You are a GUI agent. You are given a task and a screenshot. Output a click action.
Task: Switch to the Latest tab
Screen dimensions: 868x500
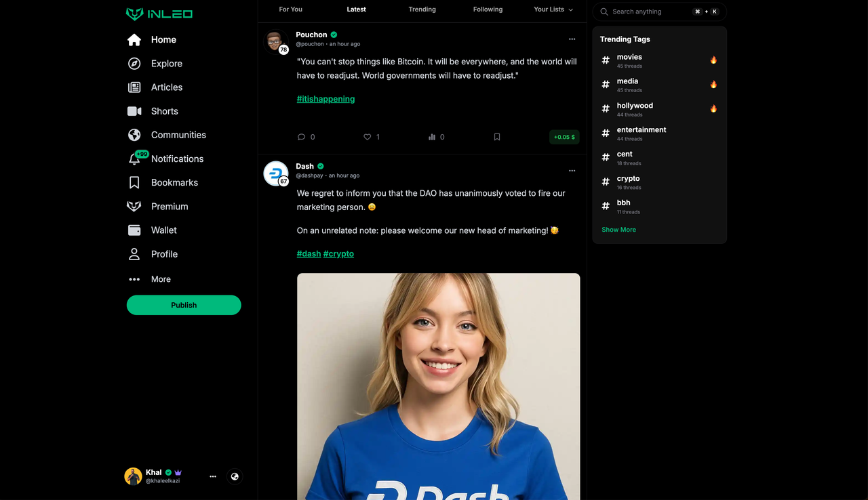tap(357, 9)
